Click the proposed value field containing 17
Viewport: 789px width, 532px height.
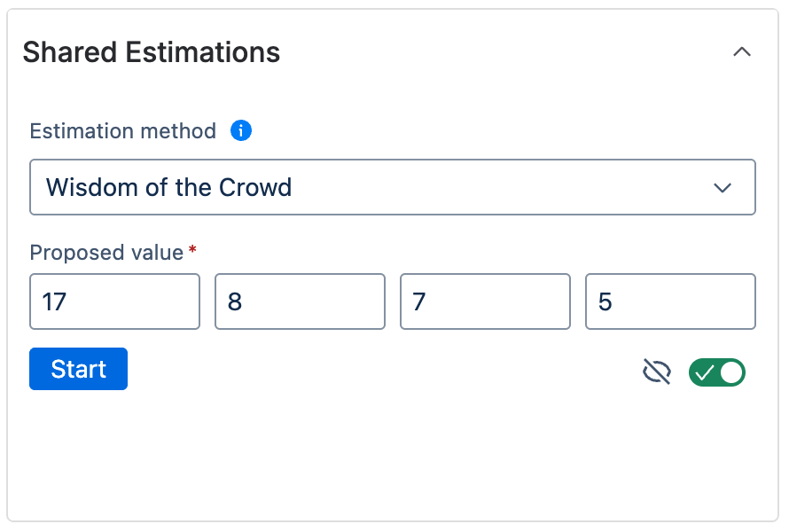point(114,301)
